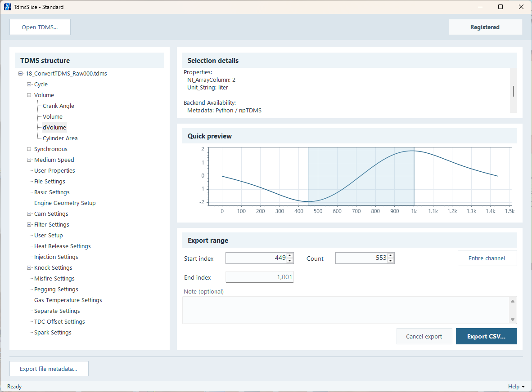This screenshot has width=532, height=392.
Task: Select Gas Temperature Settings item
Action: tap(68, 300)
